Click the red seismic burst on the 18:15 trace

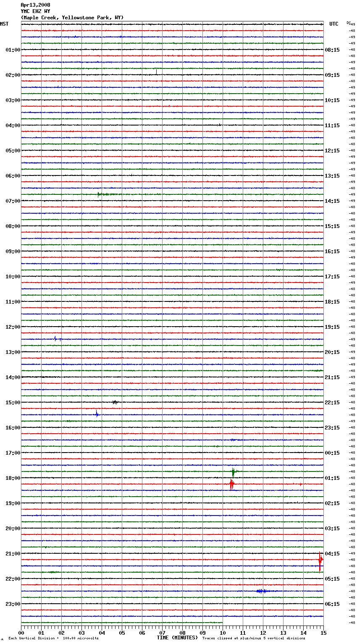coord(231,484)
